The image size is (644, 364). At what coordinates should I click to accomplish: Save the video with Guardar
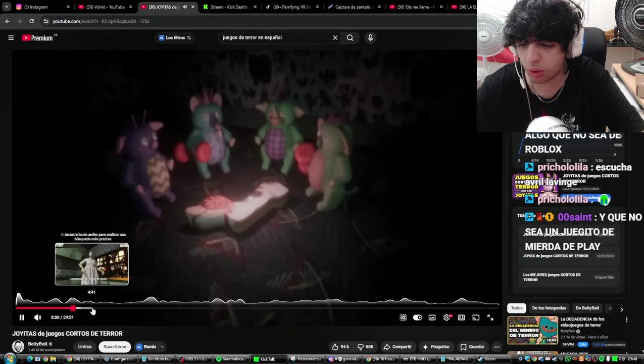[x=472, y=347]
